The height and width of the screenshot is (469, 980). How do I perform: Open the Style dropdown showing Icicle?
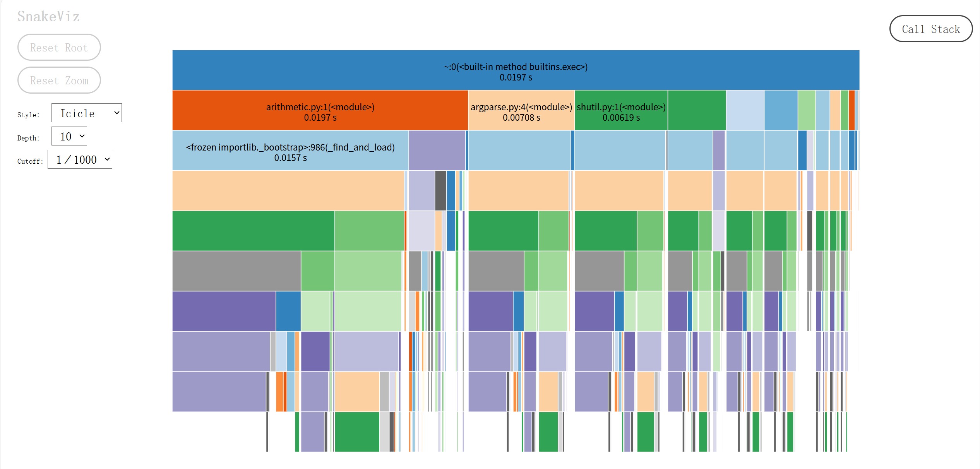tap(87, 113)
